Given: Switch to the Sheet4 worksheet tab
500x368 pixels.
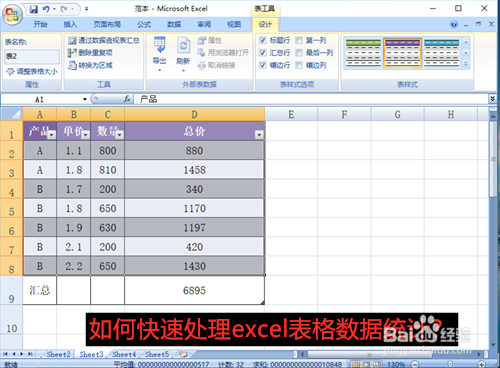Looking at the screenshot, I should tap(124, 354).
